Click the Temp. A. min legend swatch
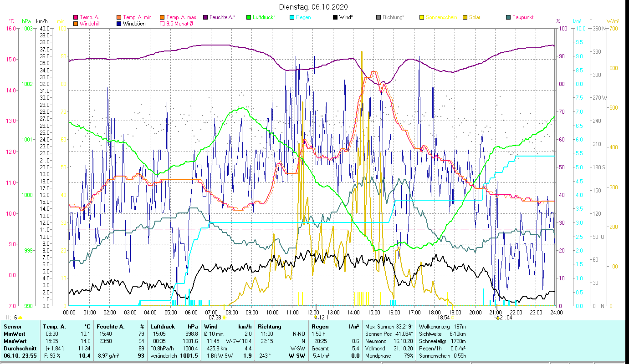This screenshot has width=629, height=364. point(119,17)
